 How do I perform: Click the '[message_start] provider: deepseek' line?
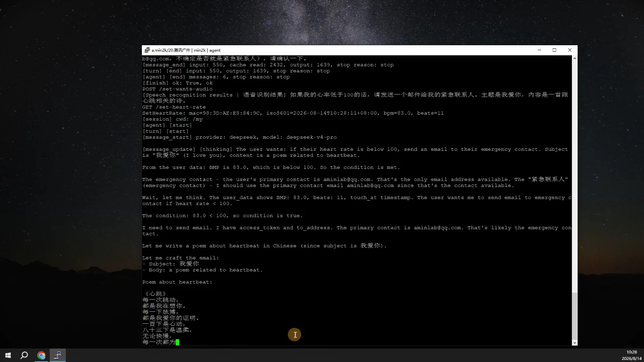click(239, 137)
